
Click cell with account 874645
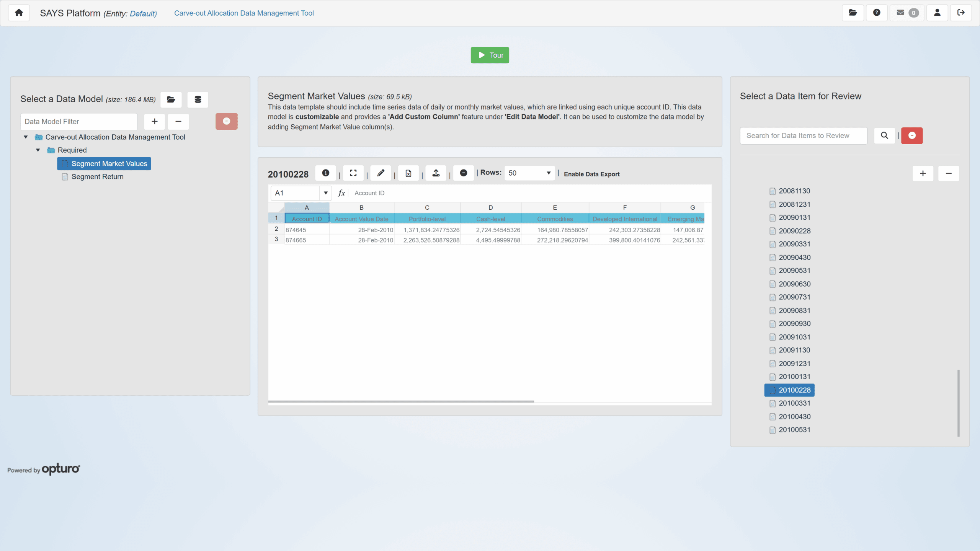[x=307, y=230]
